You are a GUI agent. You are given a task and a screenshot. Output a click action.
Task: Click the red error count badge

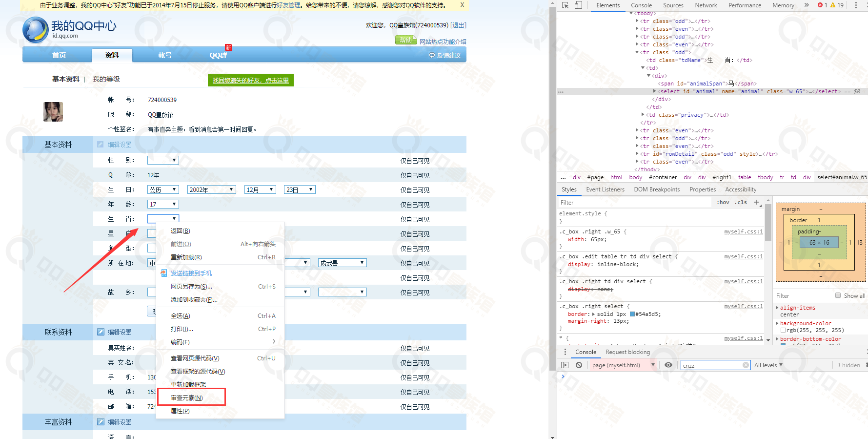click(823, 5)
